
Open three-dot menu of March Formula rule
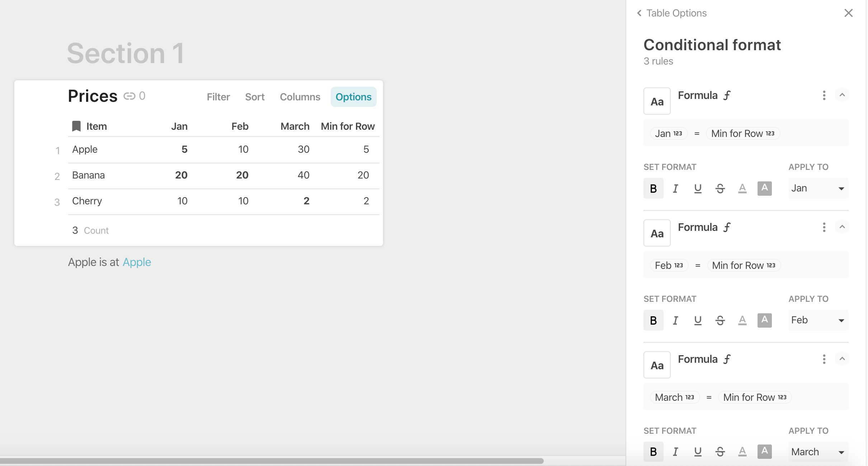point(824,359)
